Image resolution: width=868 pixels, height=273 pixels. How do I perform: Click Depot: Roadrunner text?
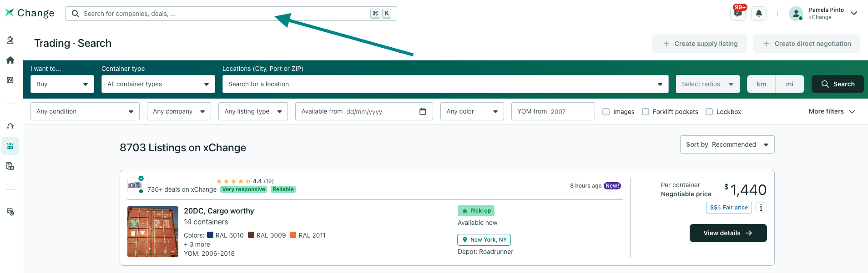485,252
